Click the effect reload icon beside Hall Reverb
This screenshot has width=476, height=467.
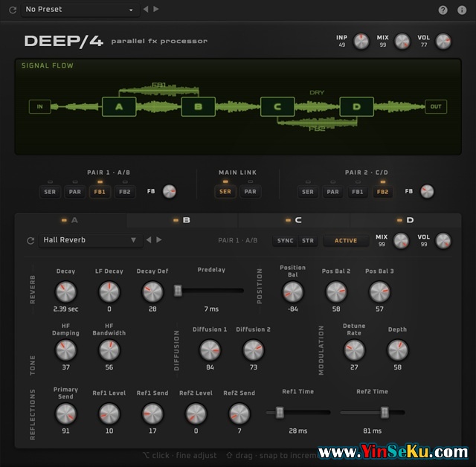(30, 240)
